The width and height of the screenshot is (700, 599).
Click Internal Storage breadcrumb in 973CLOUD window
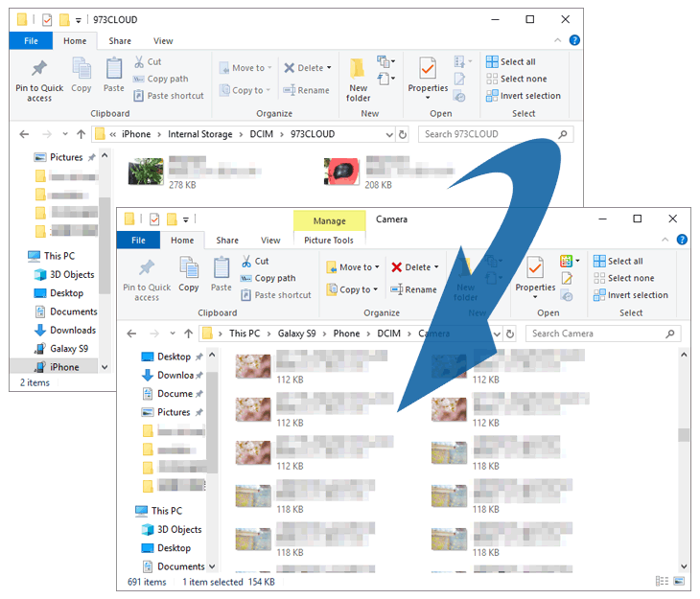pos(200,134)
